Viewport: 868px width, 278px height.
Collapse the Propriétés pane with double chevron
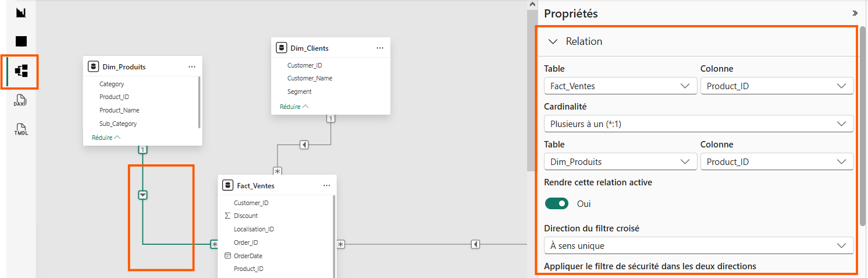click(855, 13)
